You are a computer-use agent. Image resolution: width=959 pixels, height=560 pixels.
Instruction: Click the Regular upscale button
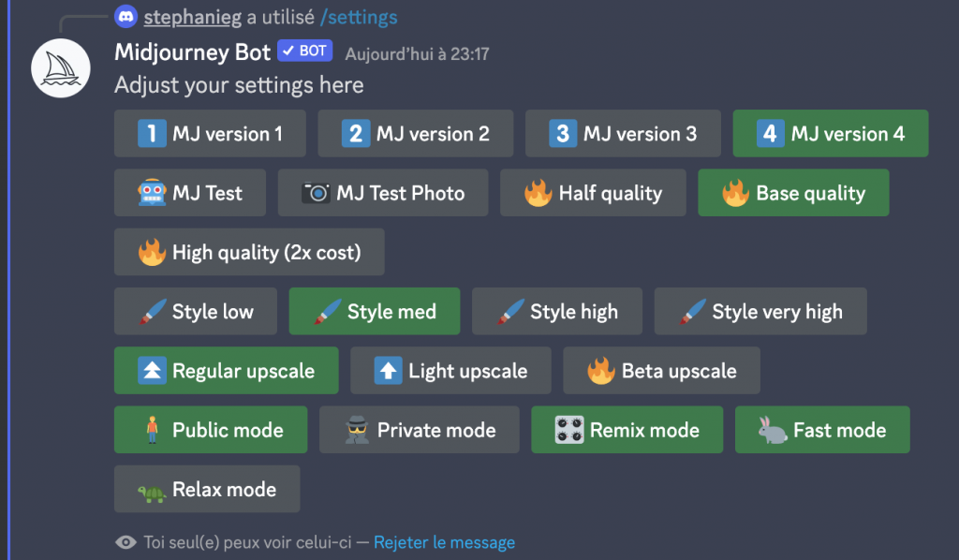point(227,371)
